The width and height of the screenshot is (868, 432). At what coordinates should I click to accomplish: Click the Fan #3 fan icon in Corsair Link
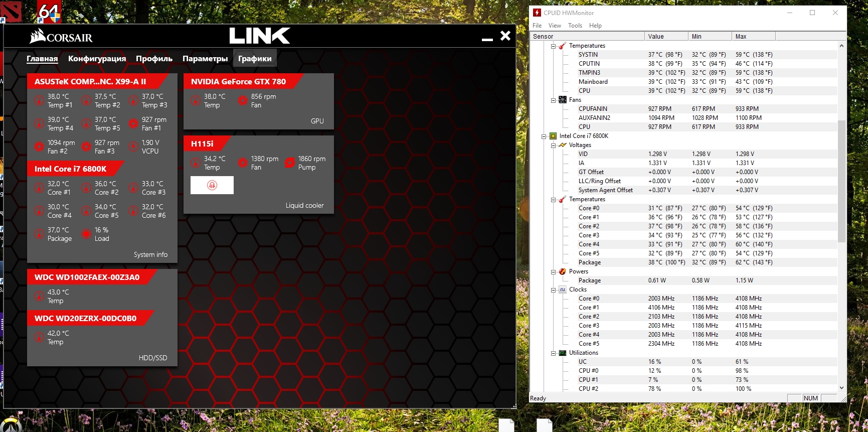pos(86,147)
